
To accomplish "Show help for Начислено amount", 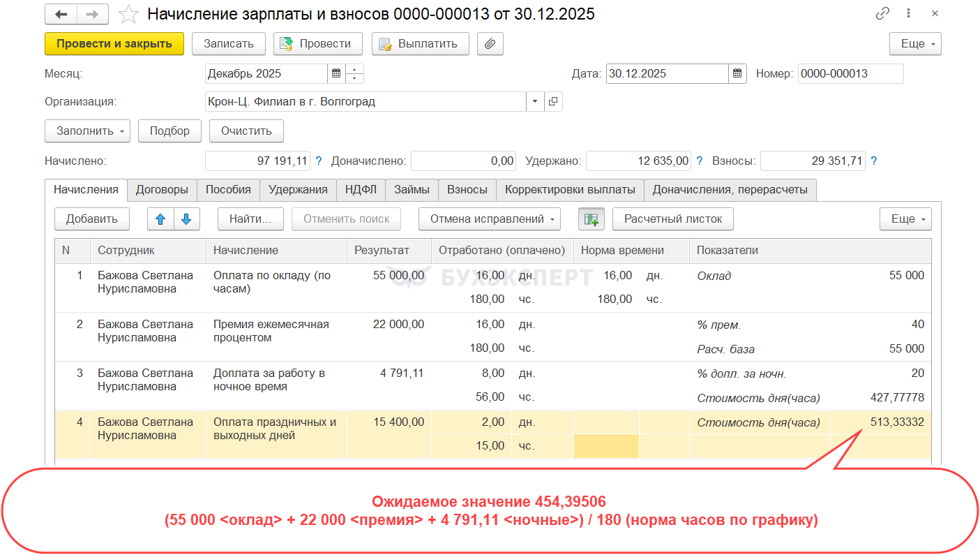I will click(319, 161).
